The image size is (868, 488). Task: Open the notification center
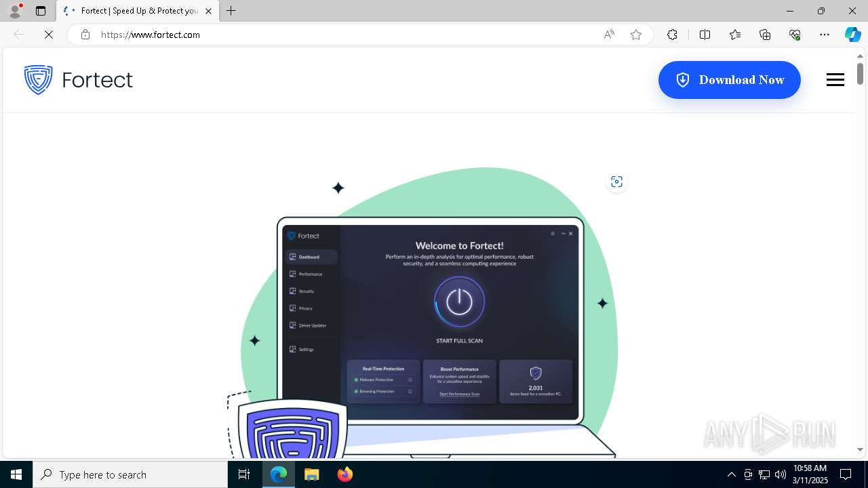click(846, 474)
